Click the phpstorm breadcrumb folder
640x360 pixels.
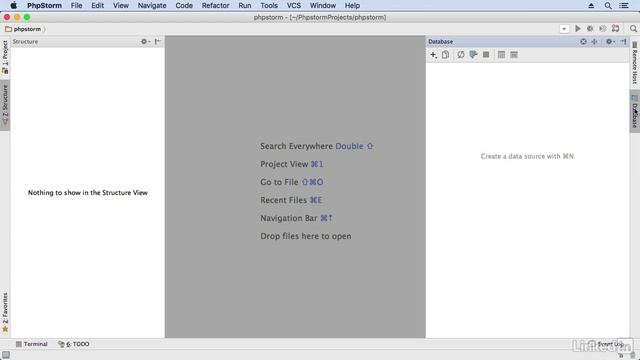click(x=23, y=29)
